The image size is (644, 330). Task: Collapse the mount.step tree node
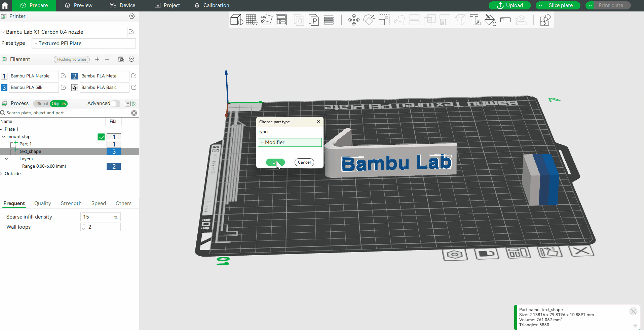3,137
